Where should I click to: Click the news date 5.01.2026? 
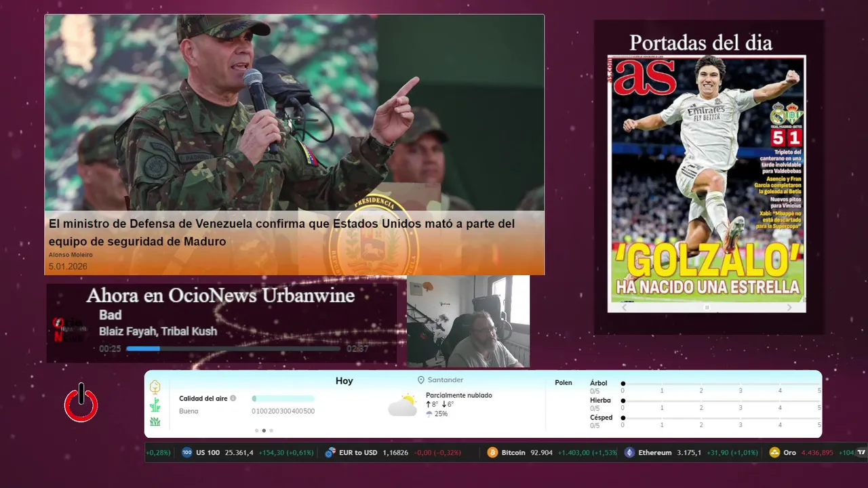68,266
